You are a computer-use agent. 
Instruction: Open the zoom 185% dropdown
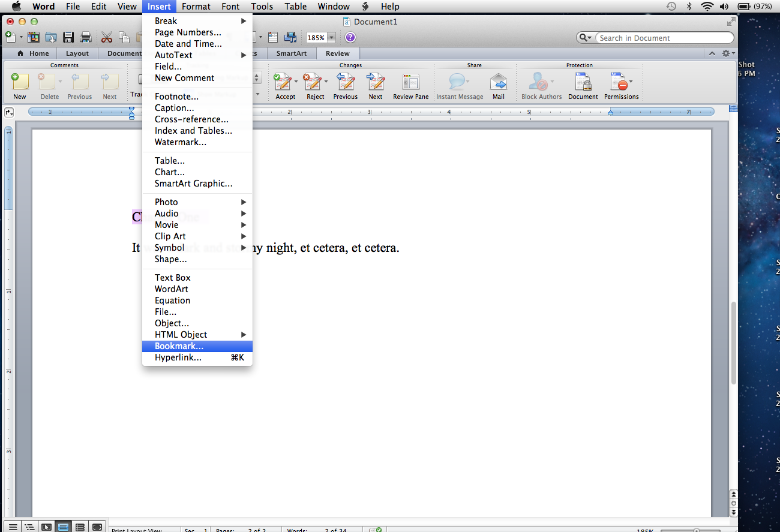click(331, 37)
